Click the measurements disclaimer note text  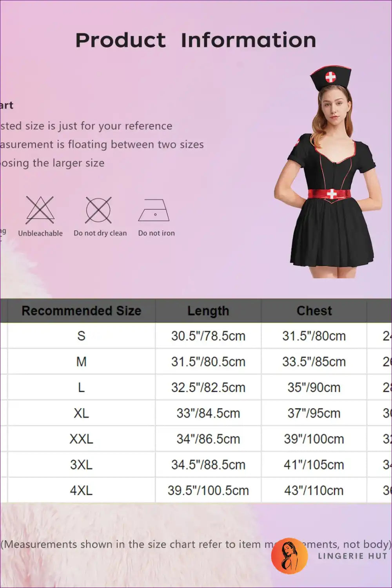point(133,544)
